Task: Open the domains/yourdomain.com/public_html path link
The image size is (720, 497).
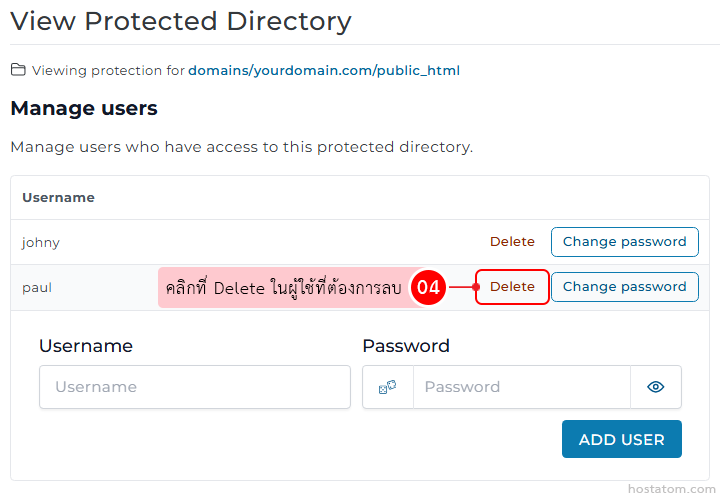Action: 323,71
